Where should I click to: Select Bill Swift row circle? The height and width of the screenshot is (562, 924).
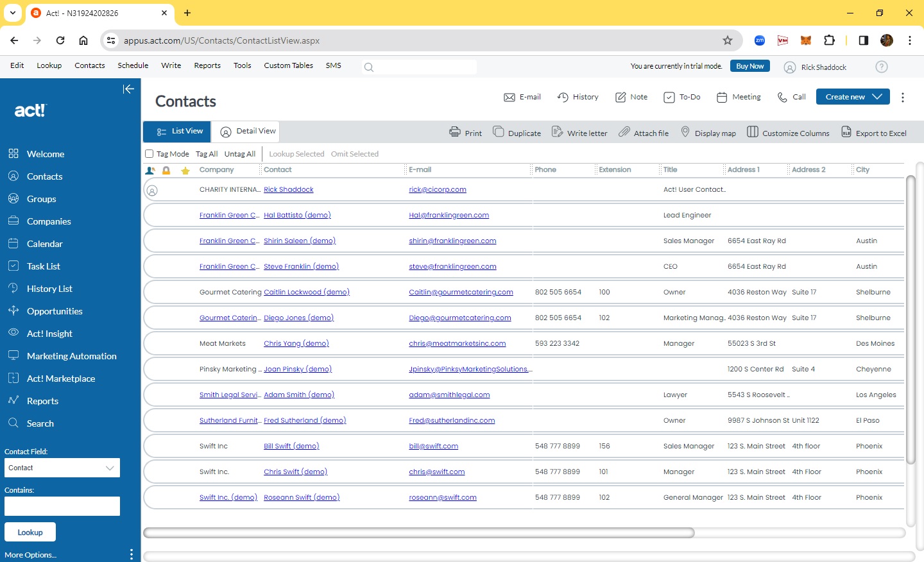(152, 447)
